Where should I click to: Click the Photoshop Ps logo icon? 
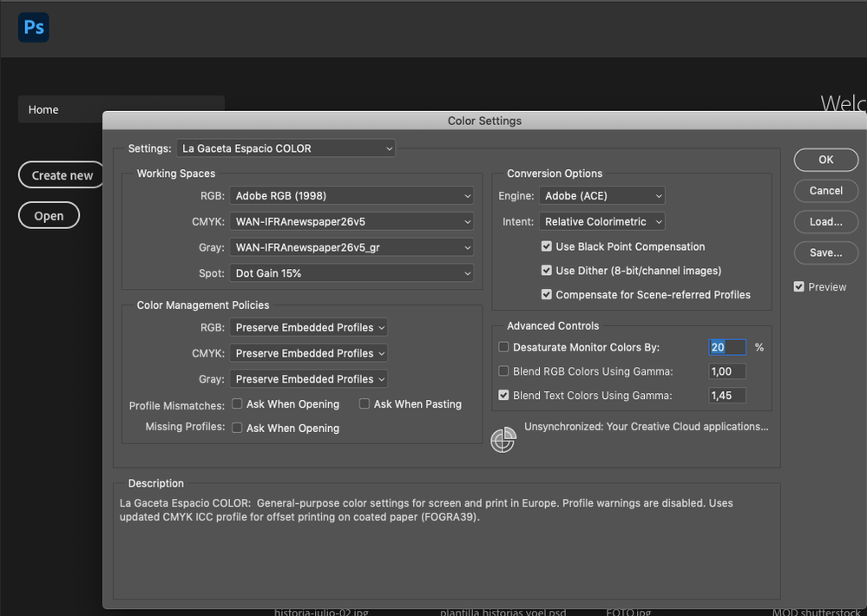tap(34, 27)
